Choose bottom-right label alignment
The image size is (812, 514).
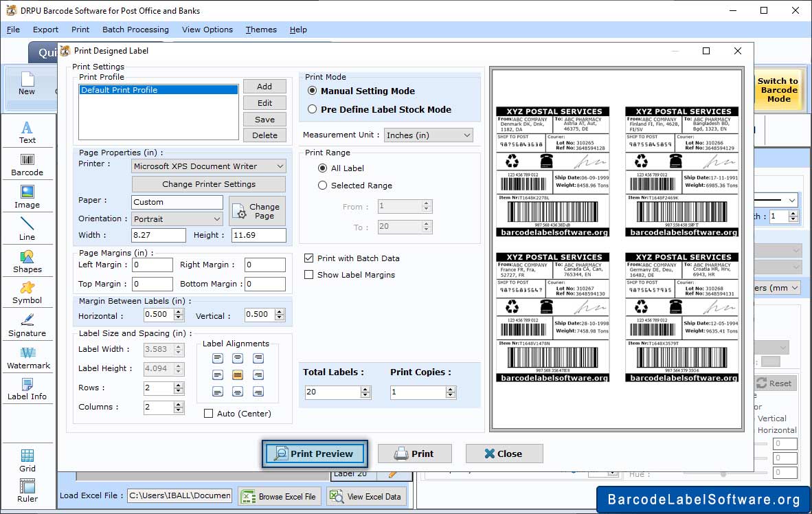tap(258, 392)
